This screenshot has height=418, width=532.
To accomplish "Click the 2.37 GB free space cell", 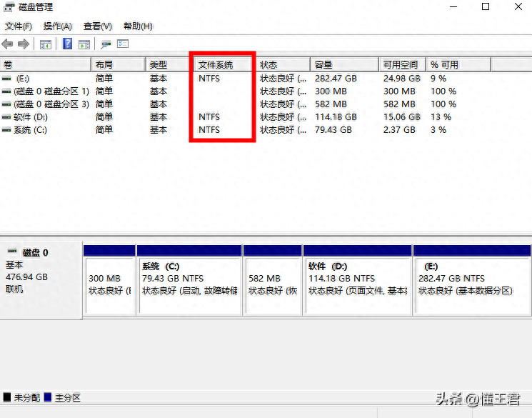I will click(x=399, y=130).
